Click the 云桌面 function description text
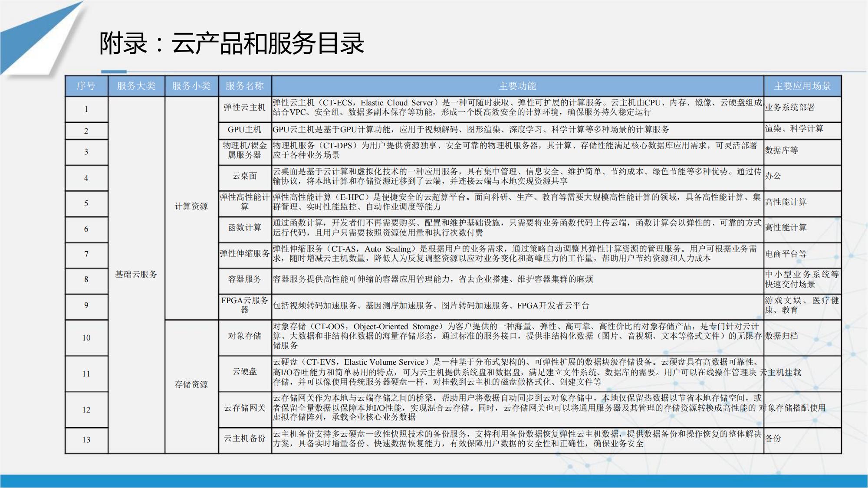Screen dimensions: 868x488 point(517,176)
